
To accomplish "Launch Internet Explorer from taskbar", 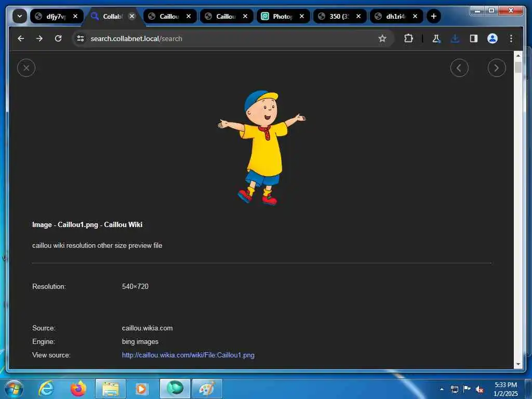I will coord(46,389).
